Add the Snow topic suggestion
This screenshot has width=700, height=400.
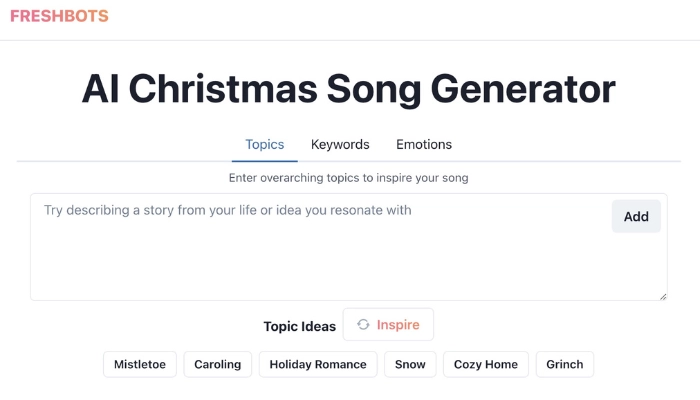410,365
